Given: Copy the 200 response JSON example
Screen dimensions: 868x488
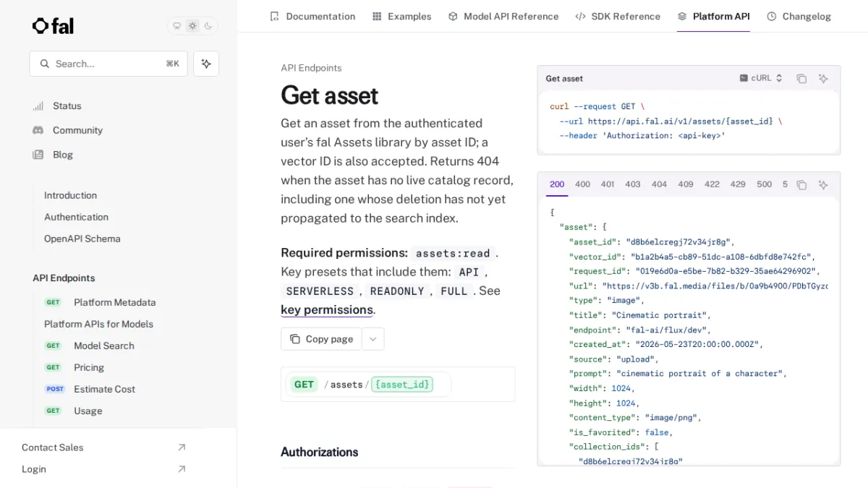Looking at the screenshot, I should coord(801,185).
